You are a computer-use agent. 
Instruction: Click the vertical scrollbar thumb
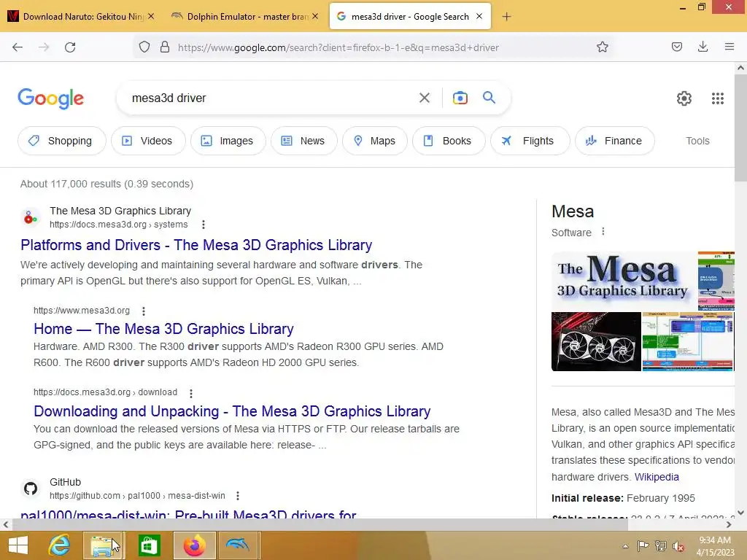740,128
